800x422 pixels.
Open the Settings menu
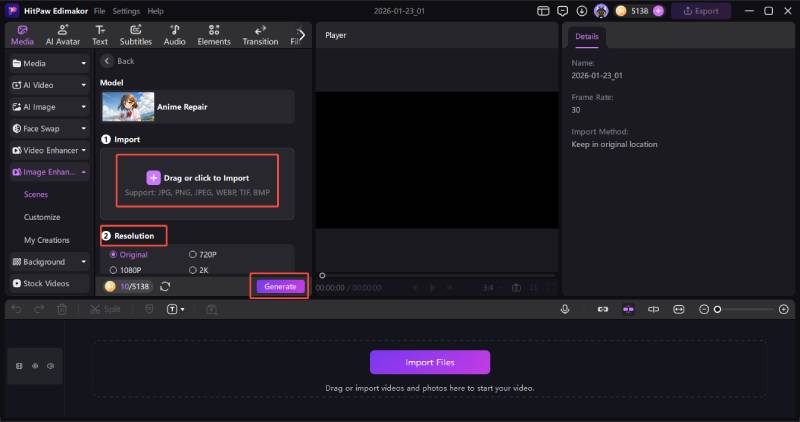point(126,10)
